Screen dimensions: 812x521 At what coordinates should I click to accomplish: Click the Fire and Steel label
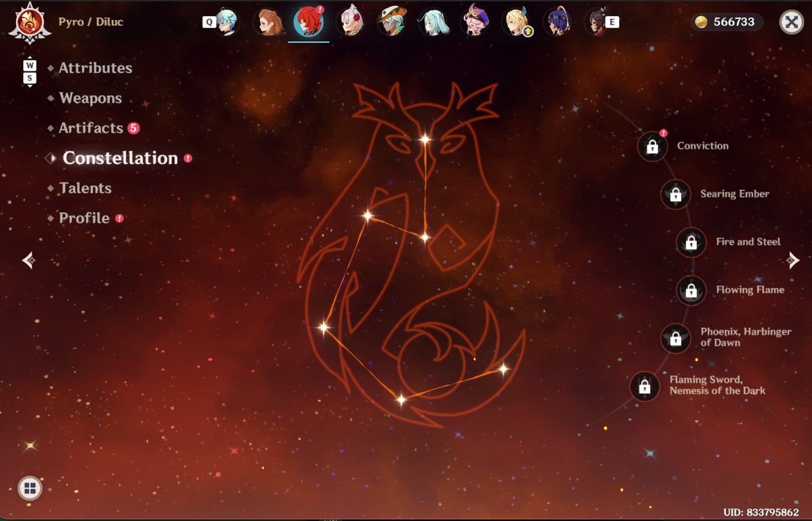748,242
